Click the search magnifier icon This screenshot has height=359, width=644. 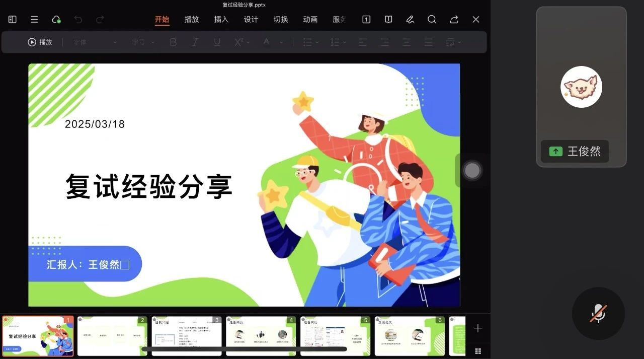[x=432, y=19]
